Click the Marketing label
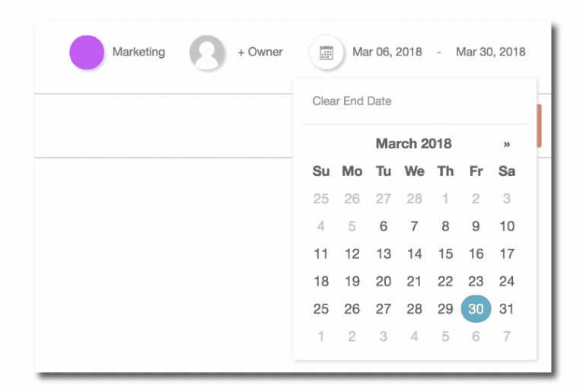This screenshot has height=392, width=586. [x=139, y=53]
